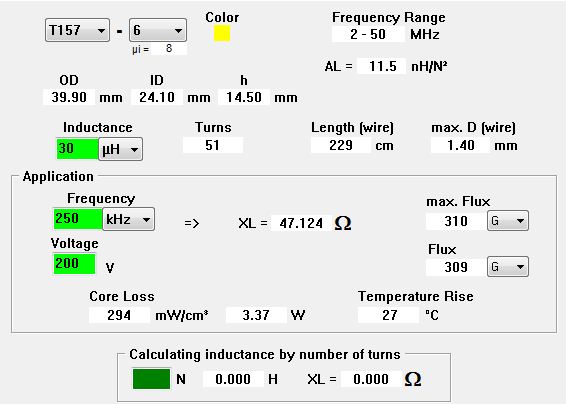This screenshot has width=566, height=404.
Task: Open the Flux unit G dropdown
Action: pos(508,266)
